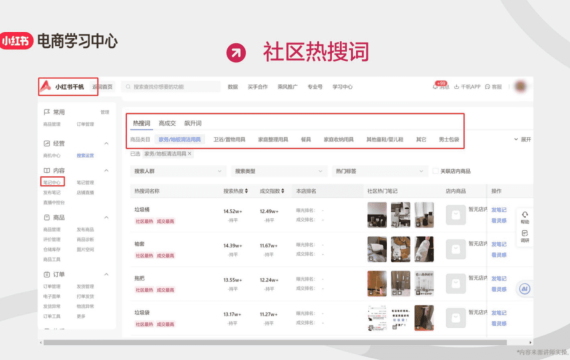Viewport: 570px width, 360px height.
Task: Open the first hot note thumbnail for 垃圾桶
Action: [377, 215]
